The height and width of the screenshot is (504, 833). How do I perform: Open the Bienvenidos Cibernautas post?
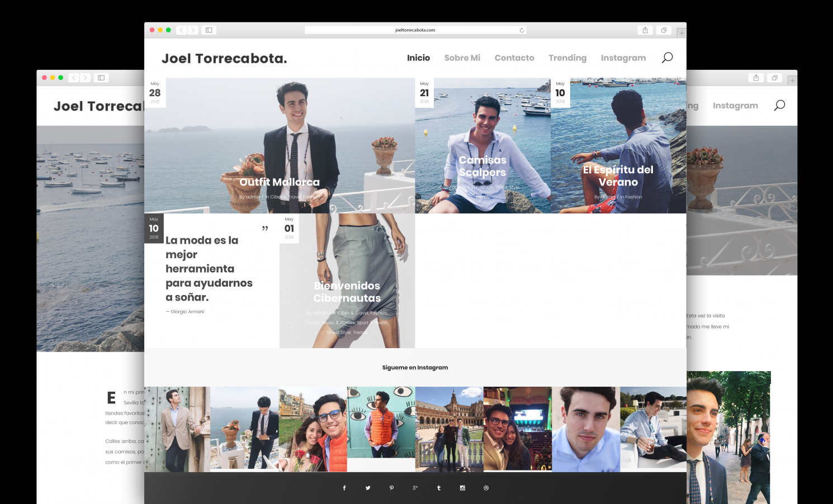tap(347, 292)
